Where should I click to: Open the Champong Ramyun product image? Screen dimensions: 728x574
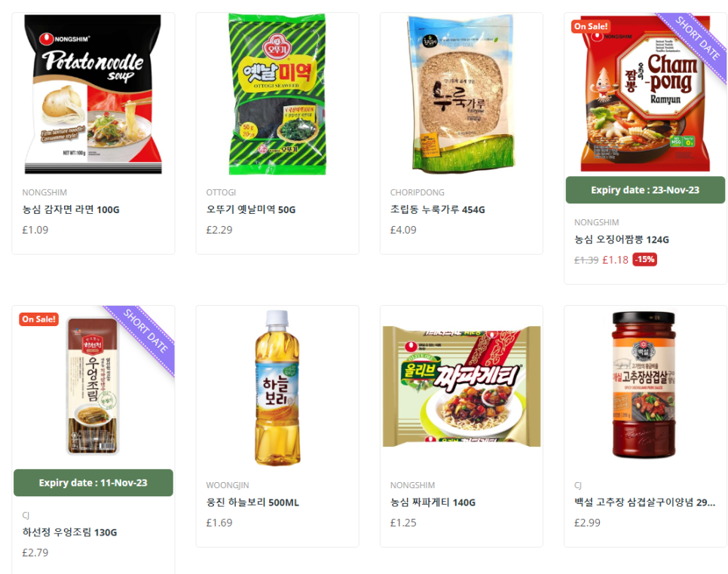645,94
